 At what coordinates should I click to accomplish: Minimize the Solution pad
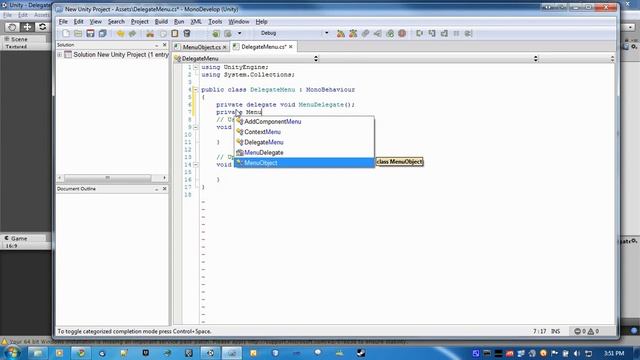point(157,45)
